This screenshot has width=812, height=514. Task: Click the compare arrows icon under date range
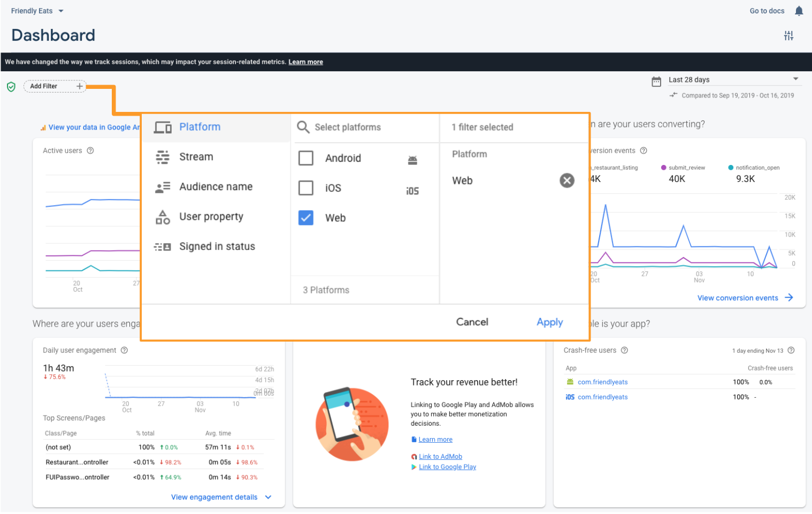click(673, 95)
